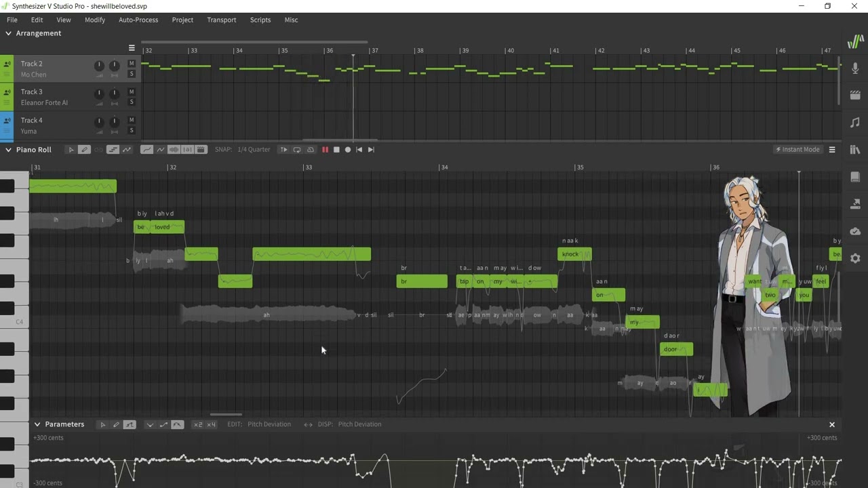Screen dimensions: 868x488
Task: Collapse the Parameters panel
Action: coord(37,424)
